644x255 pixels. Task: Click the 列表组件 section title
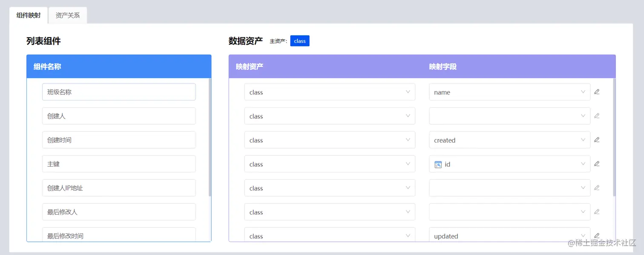[x=43, y=41]
